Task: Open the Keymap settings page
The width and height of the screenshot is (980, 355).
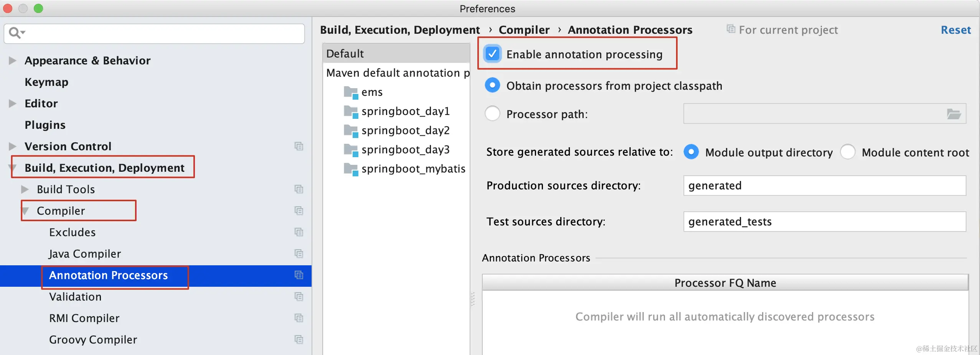Action: coord(46,82)
